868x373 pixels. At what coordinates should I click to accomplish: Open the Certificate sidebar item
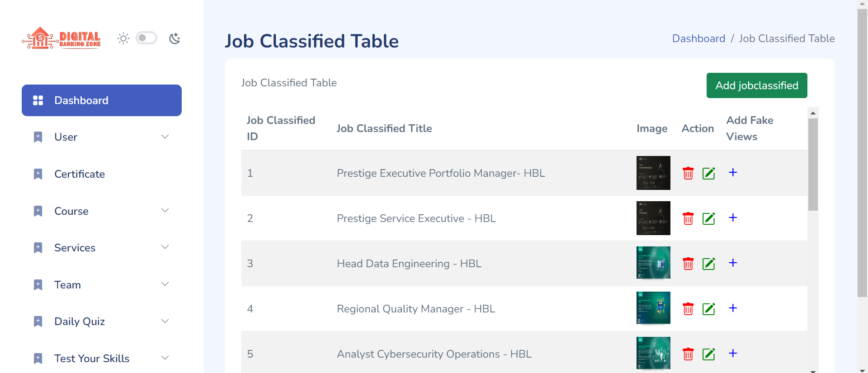pyautogui.click(x=80, y=174)
